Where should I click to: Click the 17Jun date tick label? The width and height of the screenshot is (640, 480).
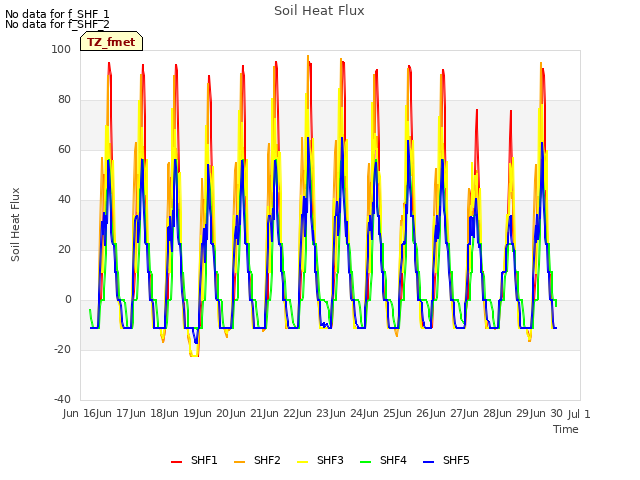(131, 413)
